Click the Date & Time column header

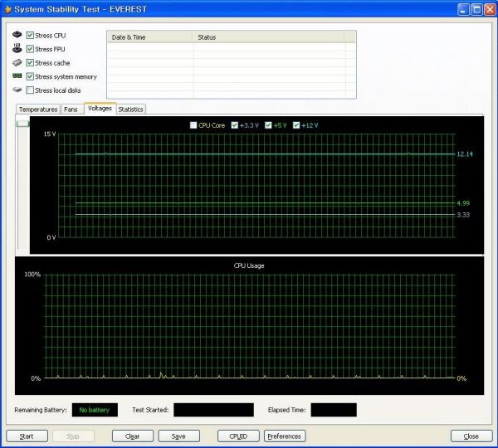[149, 37]
